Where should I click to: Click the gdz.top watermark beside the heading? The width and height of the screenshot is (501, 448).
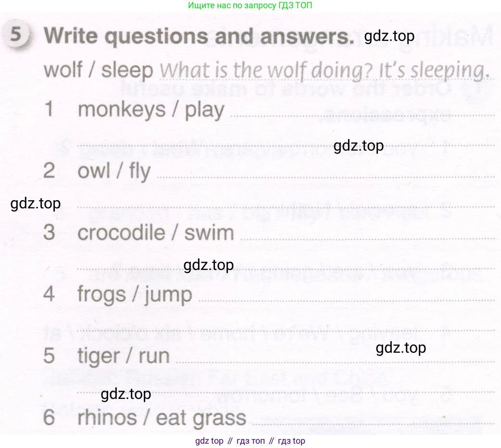point(389,36)
